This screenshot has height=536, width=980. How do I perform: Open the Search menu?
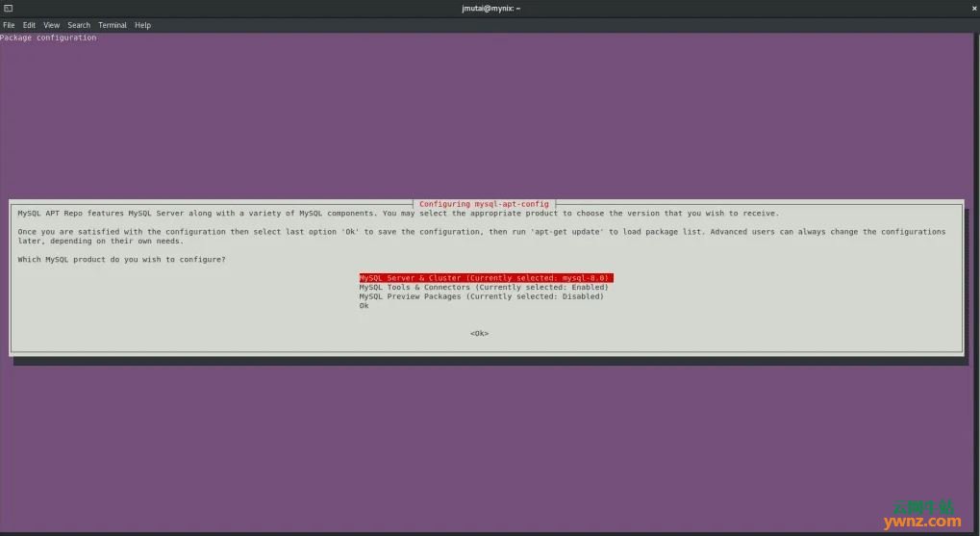pyautogui.click(x=79, y=25)
